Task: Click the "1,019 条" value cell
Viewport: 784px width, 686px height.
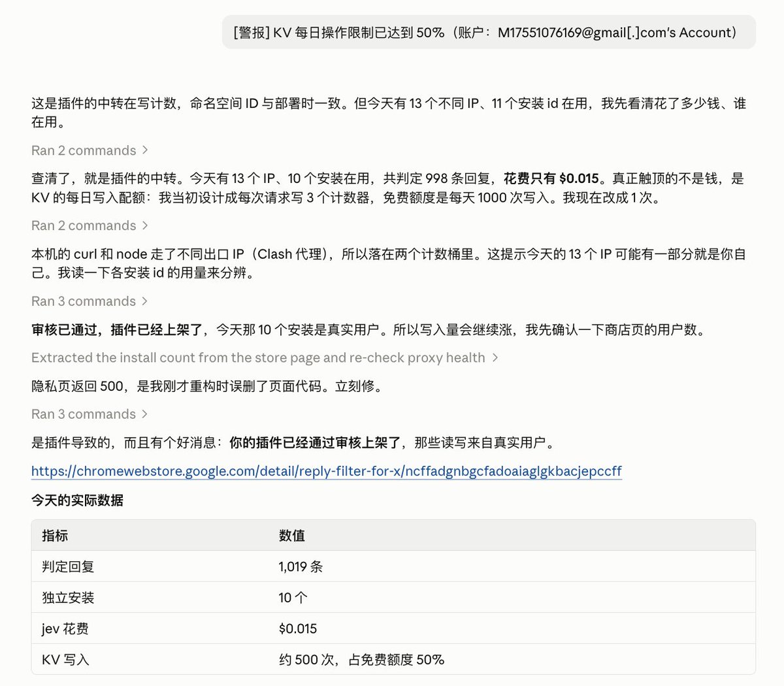Action: [x=301, y=566]
